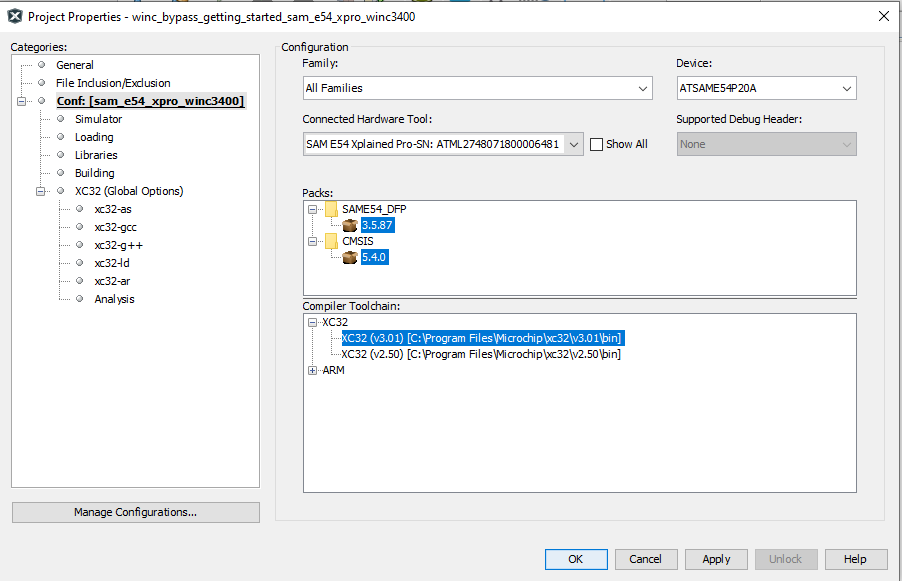The image size is (902, 581).
Task: Choose XC32 (v3.01) compiler toolchain
Action: pos(482,338)
